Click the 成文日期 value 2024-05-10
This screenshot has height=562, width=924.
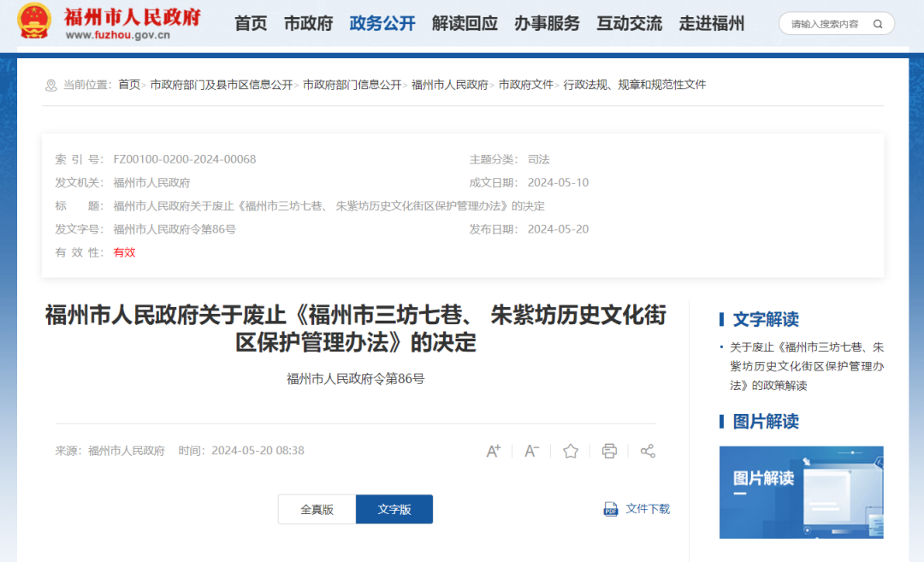[558, 182]
